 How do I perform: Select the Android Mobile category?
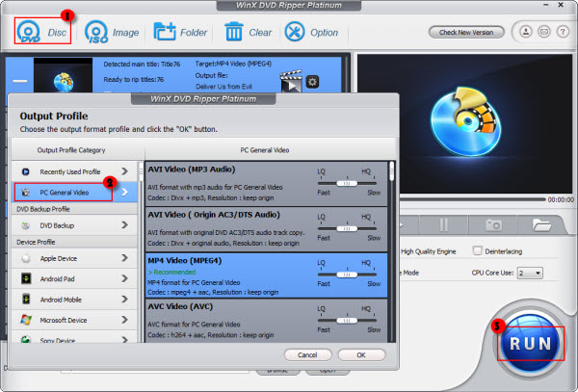[74, 300]
